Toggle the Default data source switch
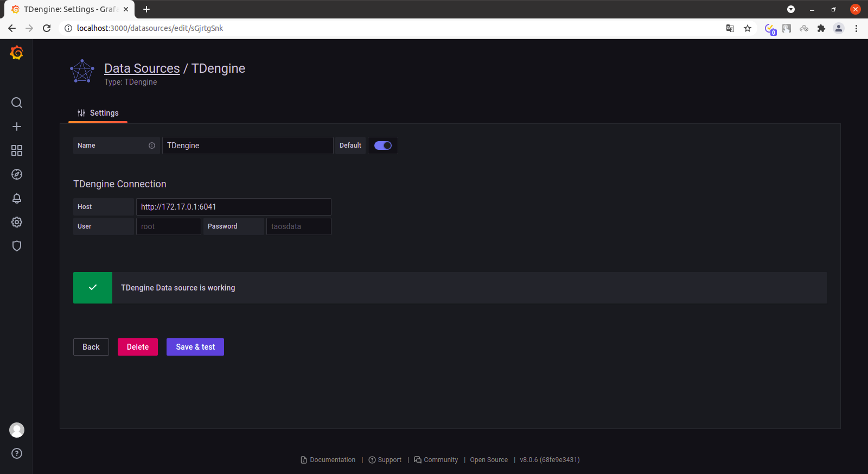868x474 pixels. click(383, 146)
